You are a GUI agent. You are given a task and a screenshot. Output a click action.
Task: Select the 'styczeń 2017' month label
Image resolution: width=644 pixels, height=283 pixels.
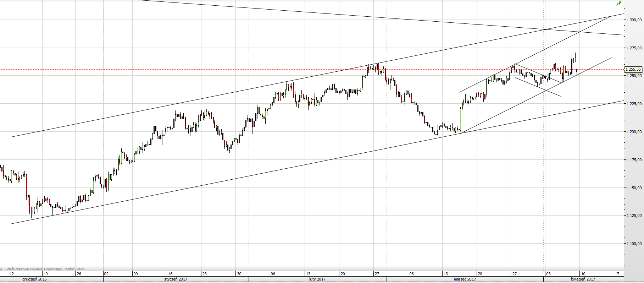coord(176,279)
